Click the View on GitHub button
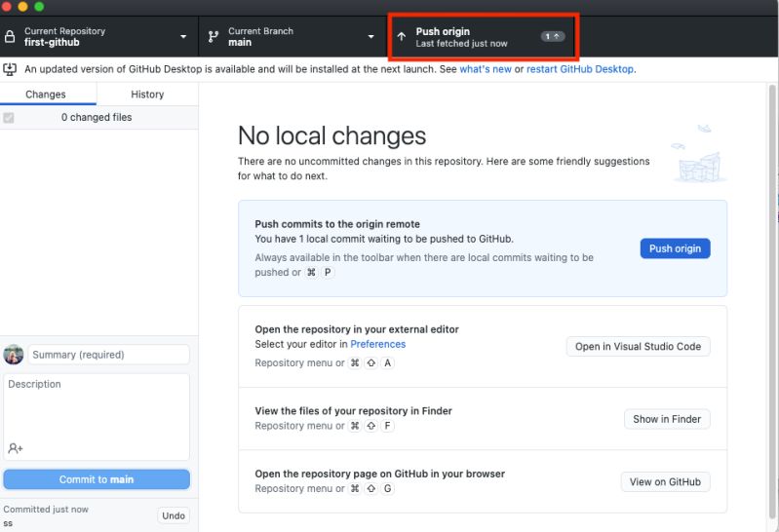Image resolution: width=779 pixels, height=532 pixels. [x=665, y=482]
